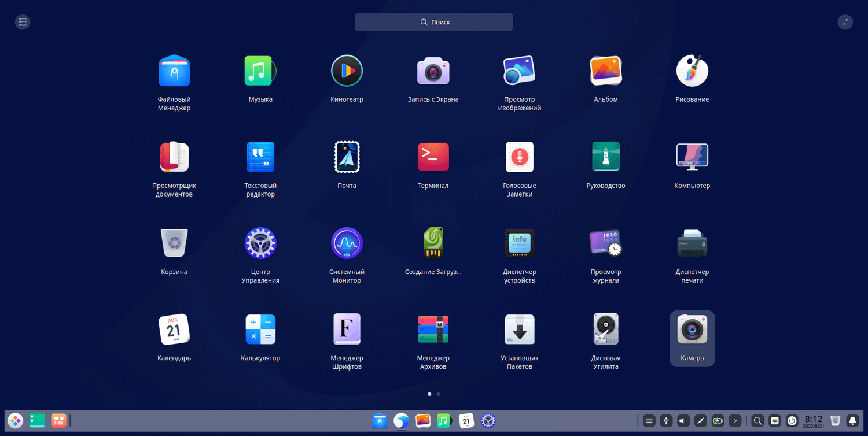Image resolution: width=868 pixels, height=437 pixels.
Task: Open the highlighted Камера app
Action: (x=692, y=338)
